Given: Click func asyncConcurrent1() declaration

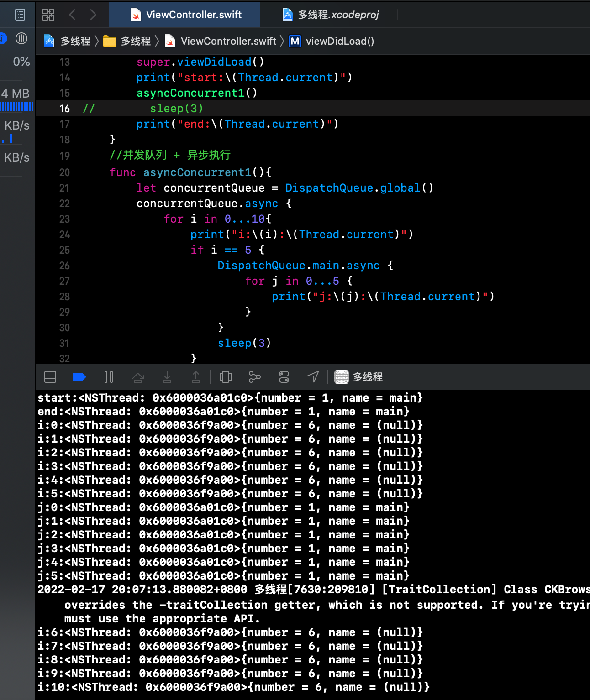Looking at the screenshot, I should click(x=190, y=172).
